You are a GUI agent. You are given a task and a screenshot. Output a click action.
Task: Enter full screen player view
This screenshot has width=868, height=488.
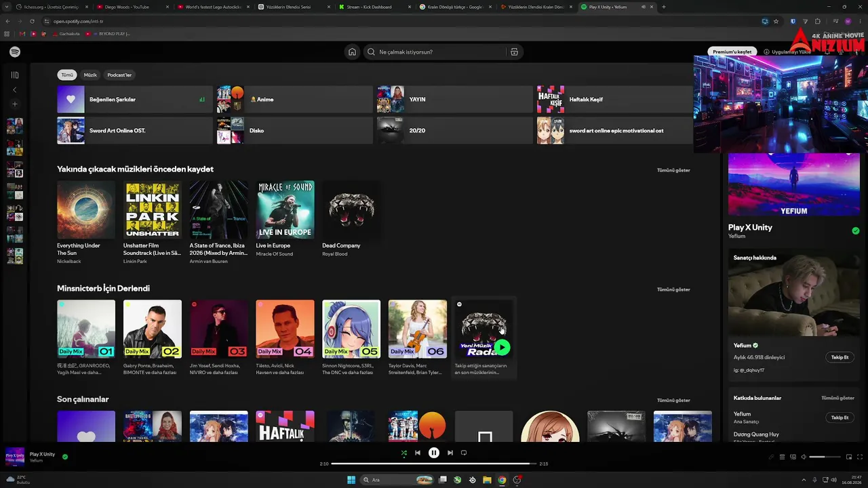tap(860, 457)
